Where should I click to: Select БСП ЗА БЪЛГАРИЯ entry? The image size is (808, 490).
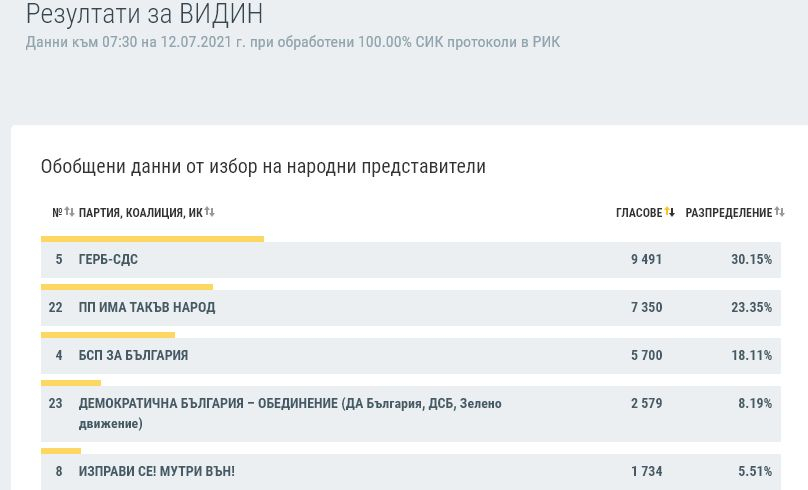[411, 356]
